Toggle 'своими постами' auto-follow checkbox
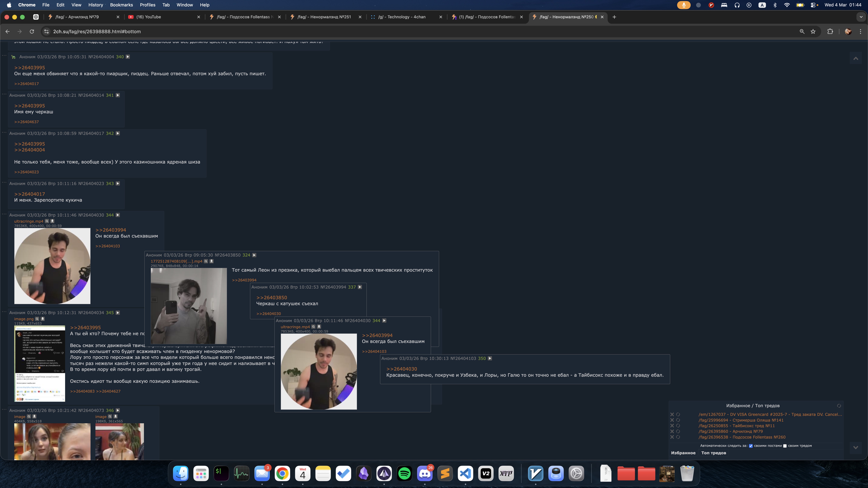The width and height of the screenshot is (868, 488). [x=751, y=446]
